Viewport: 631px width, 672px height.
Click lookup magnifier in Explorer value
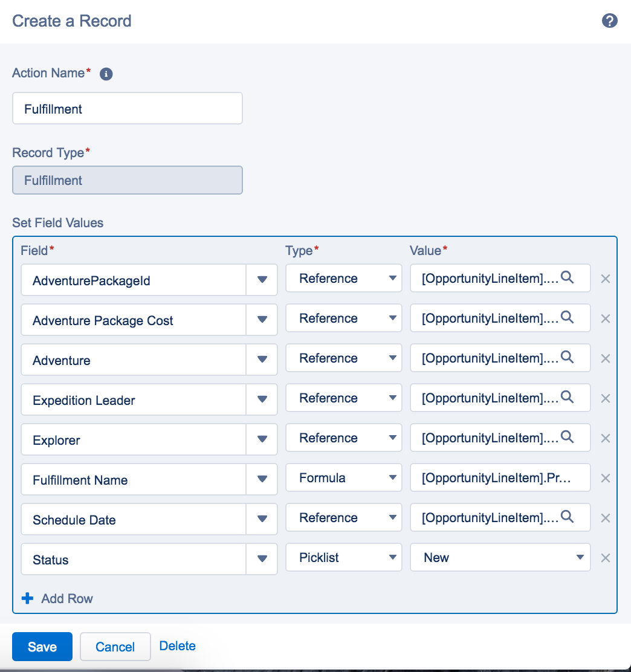point(567,437)
